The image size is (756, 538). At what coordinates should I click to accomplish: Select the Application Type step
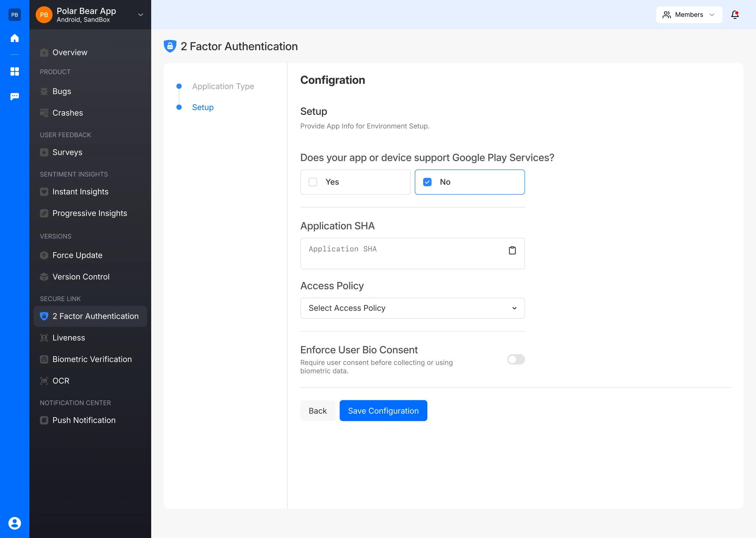click(223, 86)
